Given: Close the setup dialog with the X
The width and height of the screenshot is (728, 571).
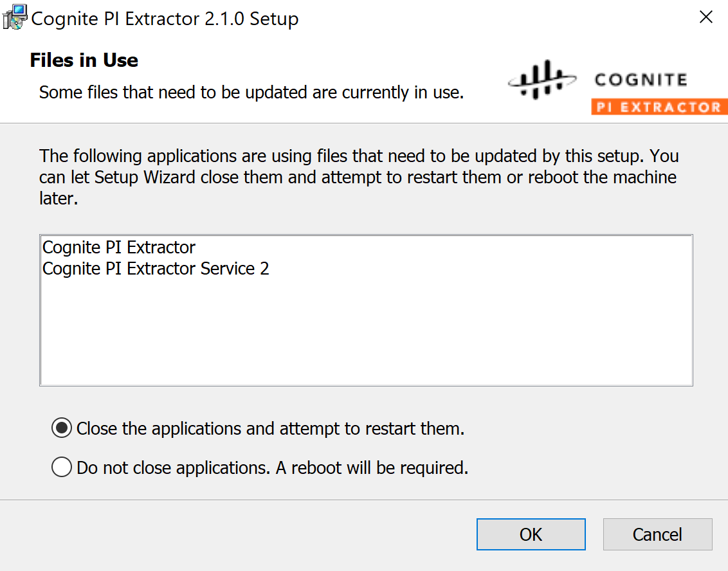Looking at the screenshot, I should (x=705, y=17).
